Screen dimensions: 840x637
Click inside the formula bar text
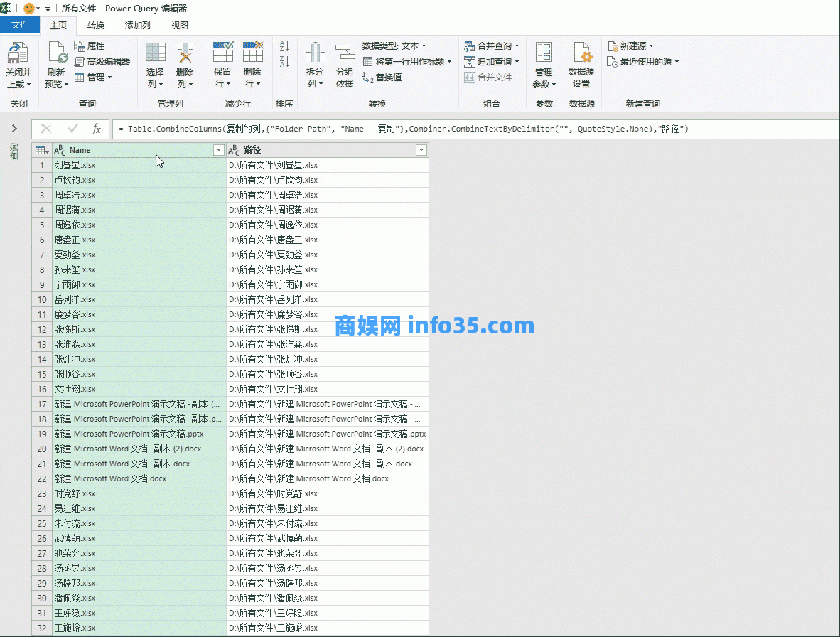(404, 129)
